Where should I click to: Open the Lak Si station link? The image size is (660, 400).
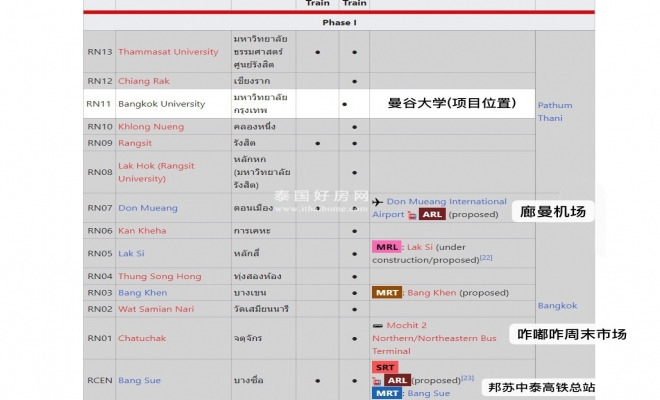click(131, 253)
